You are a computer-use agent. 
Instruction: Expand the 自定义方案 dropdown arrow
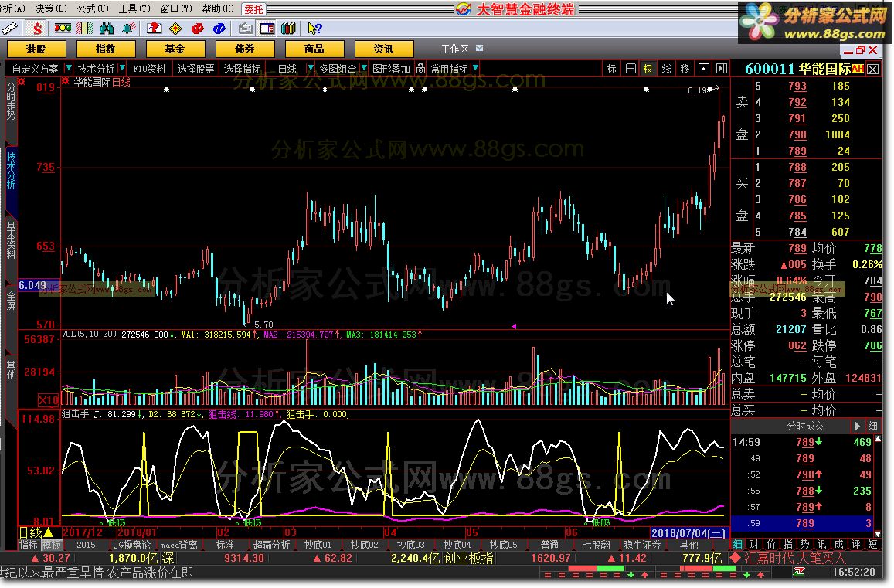pos(69,69)
